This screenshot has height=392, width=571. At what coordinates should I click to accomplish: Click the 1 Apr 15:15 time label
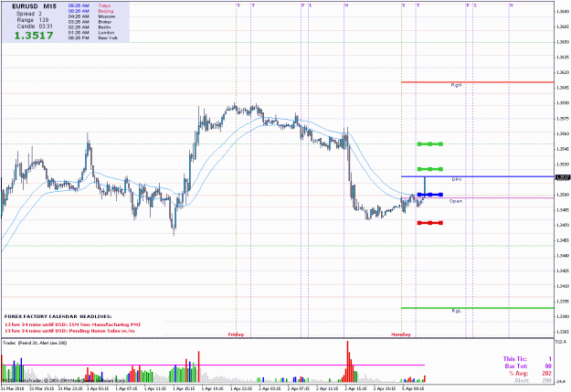click(x=185, y=388)
